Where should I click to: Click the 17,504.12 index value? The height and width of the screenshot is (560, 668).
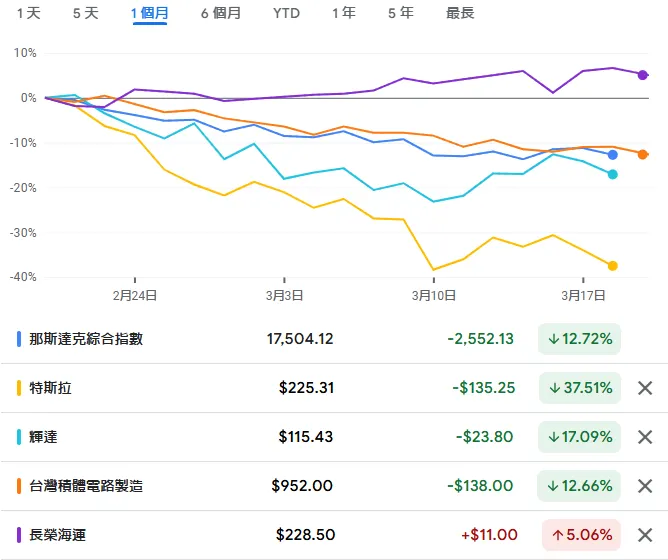[x=300, y=339]
